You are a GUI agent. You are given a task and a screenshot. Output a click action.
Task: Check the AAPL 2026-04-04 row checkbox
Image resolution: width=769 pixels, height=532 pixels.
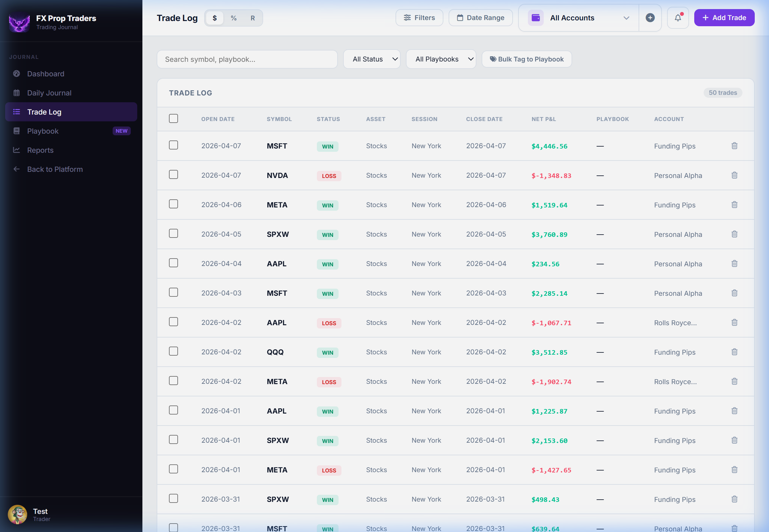click(x=173, y=263)
